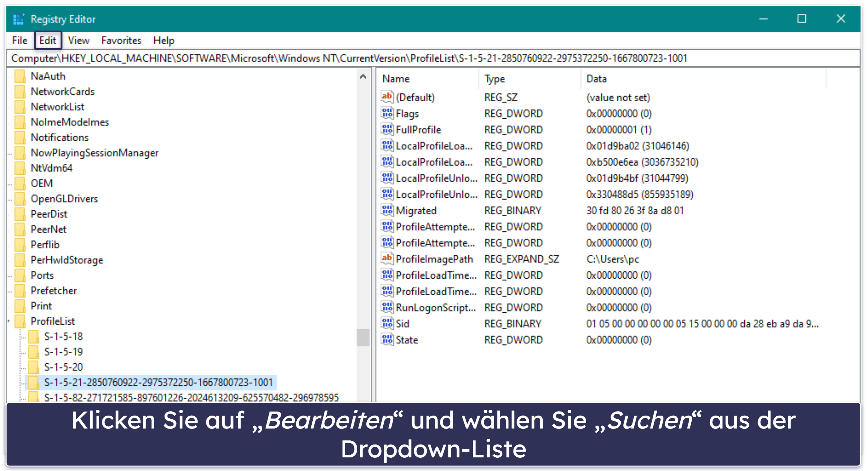
Task: Click the 0xb500e6ea (3036735210) data cell
Action: [x=642, y=162]
